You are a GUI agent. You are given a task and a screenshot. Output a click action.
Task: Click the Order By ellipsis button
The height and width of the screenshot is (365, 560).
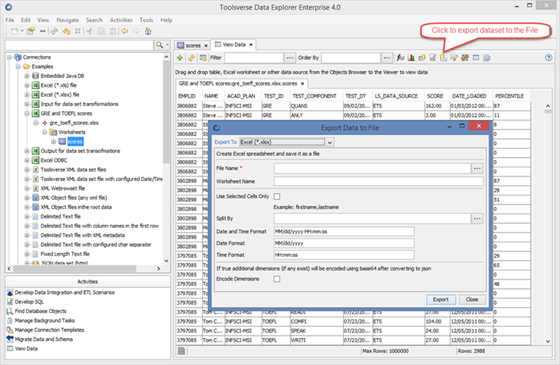(x=387, y=58)
